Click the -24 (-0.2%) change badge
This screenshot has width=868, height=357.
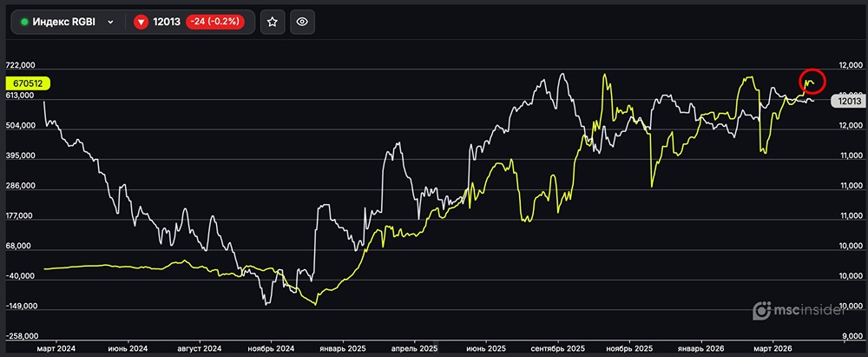point(214,22)
